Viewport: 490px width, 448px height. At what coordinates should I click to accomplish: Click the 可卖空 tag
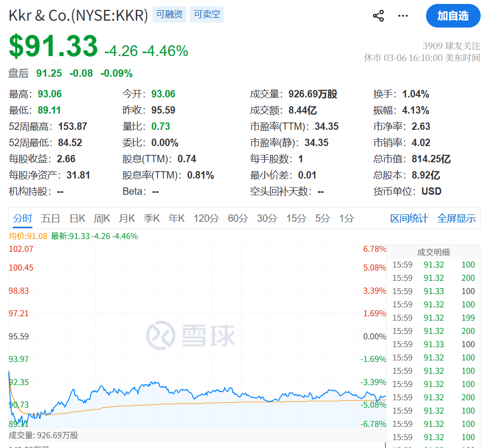[207, 15]
